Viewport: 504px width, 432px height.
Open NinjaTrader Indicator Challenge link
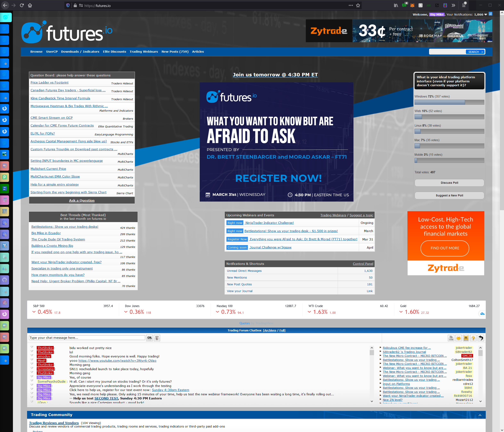click(x=269, y=223)
